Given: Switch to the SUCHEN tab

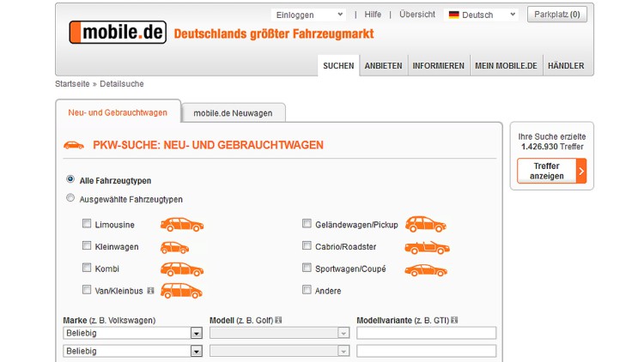Looking at the screenshot, I should (338, 66).
